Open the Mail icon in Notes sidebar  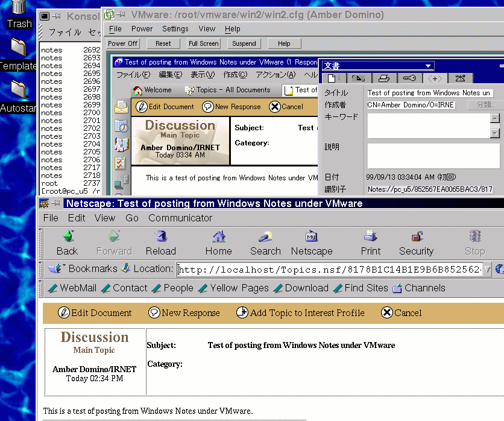tap(122, 107)
